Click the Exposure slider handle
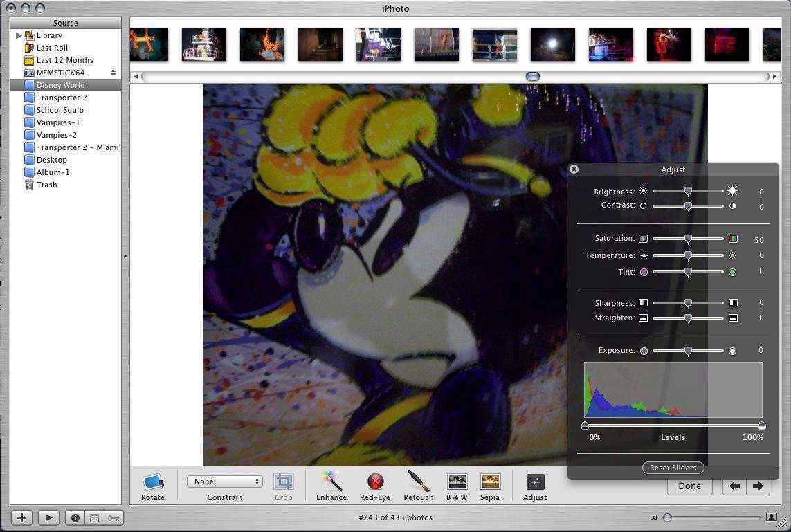This screenshot has width=791, height=532. point(688,351)
